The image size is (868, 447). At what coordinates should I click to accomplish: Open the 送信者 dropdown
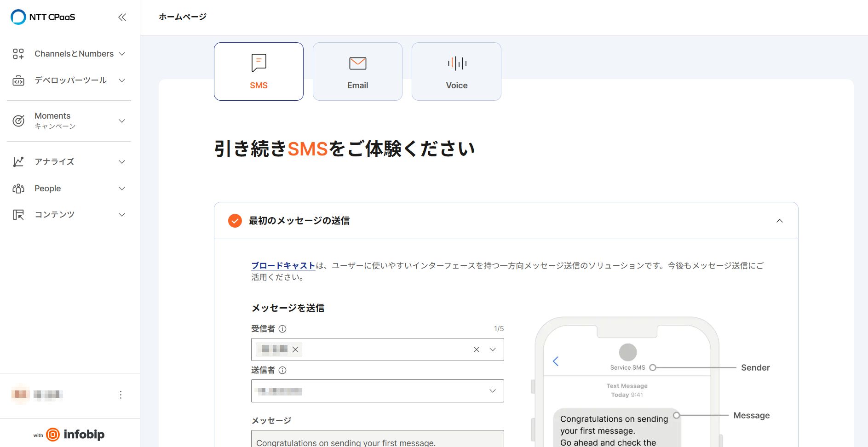point(378,391)
